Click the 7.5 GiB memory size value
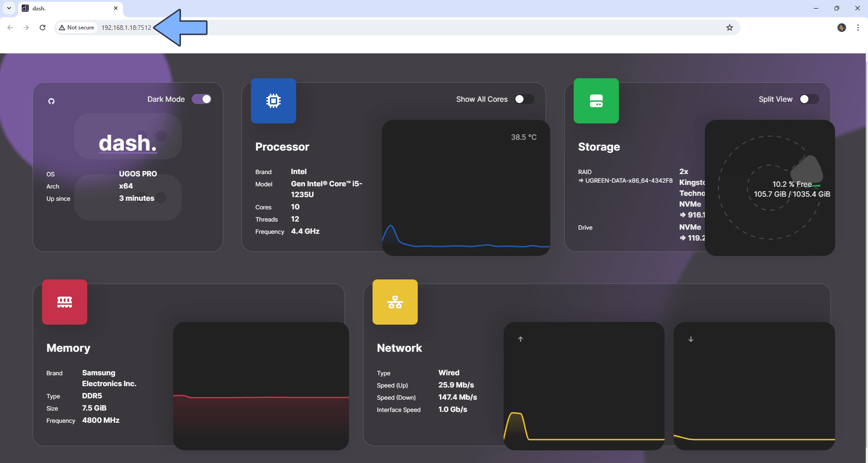868x463 pixels. pyautogui.click(x=94, y=408)
